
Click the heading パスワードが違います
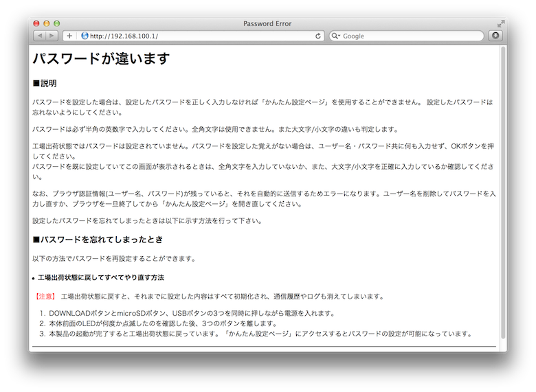click(101, 58)
